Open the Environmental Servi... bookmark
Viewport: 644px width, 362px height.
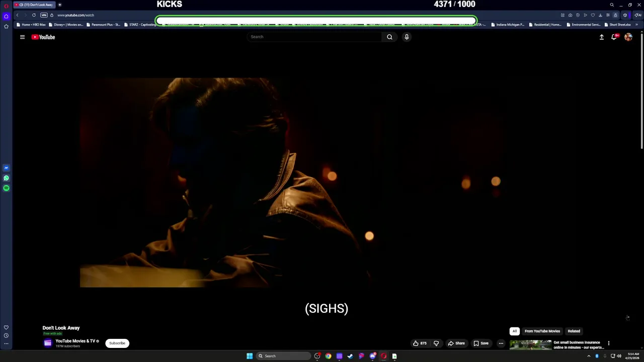click(584, 25)
